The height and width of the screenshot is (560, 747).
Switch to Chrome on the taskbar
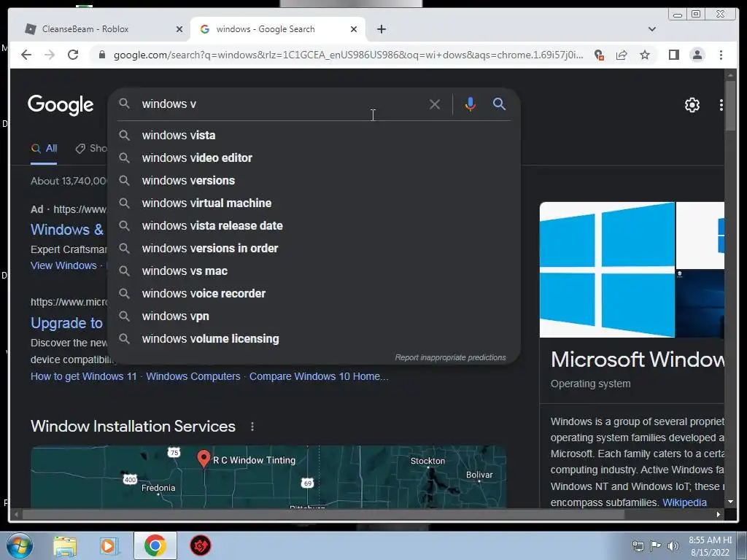[155, 545]
